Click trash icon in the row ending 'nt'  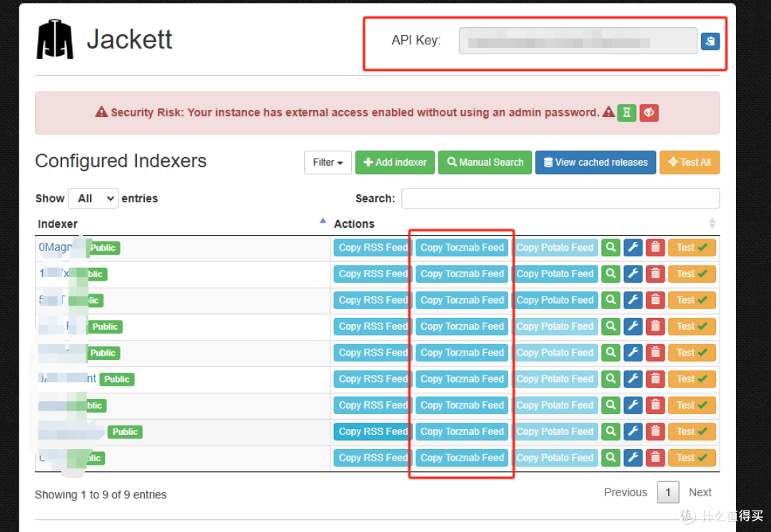coord(655,379)
